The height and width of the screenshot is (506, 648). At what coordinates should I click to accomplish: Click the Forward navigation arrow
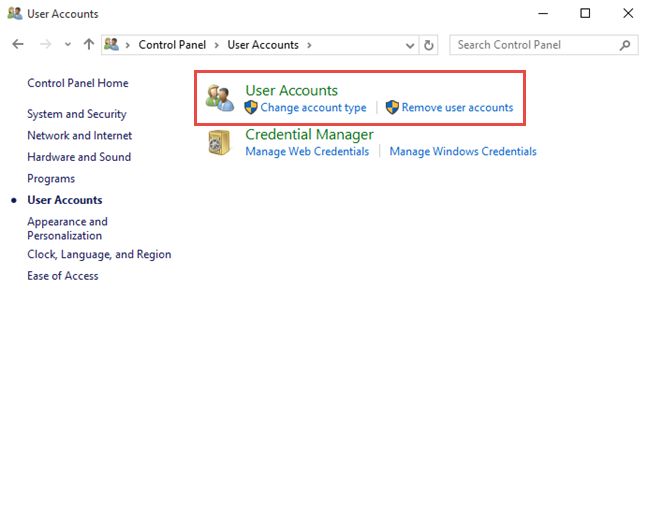(45, 44)
